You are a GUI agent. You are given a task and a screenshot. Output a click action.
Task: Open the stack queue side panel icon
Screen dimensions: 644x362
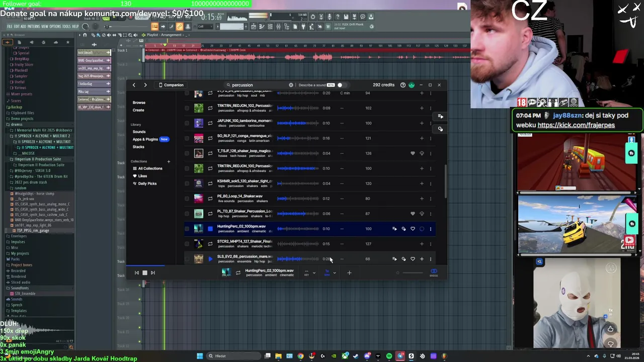[440, 116]
